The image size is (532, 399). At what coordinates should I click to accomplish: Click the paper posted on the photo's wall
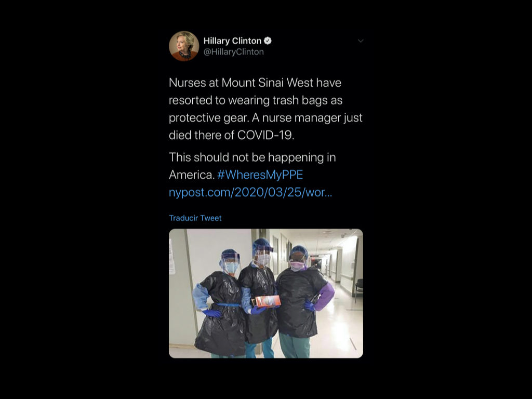[x=172, y=257]
